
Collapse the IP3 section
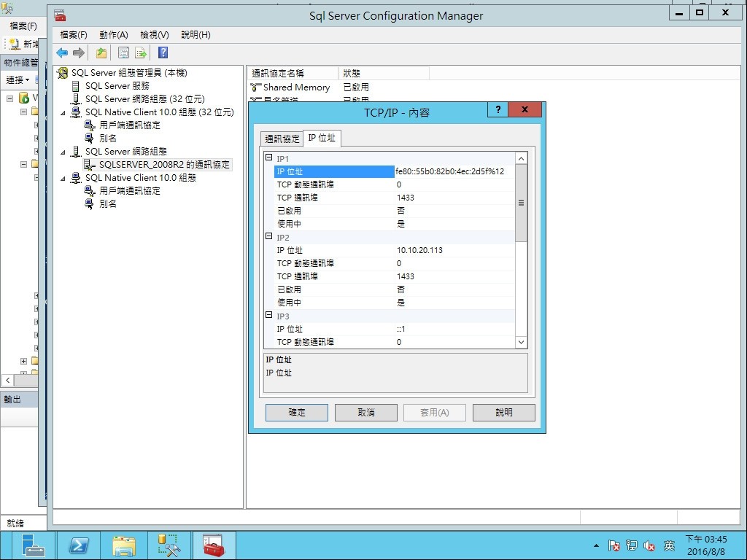click(x=268, y=315)
